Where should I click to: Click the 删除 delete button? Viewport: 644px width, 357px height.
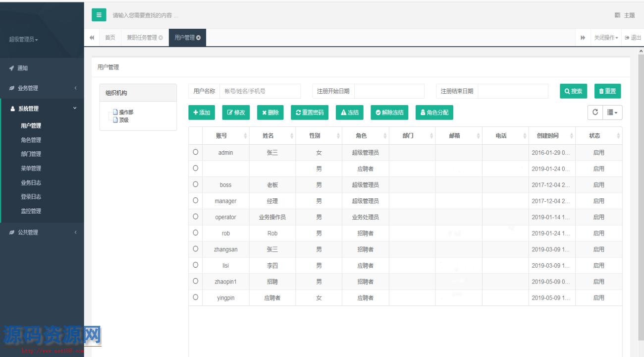coord(270,113)
